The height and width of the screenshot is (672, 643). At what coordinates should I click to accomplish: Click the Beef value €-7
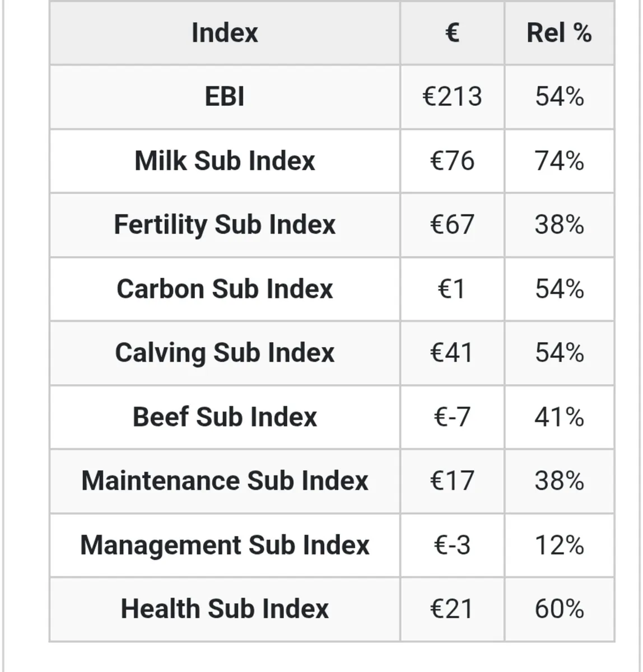pos(452,417)
